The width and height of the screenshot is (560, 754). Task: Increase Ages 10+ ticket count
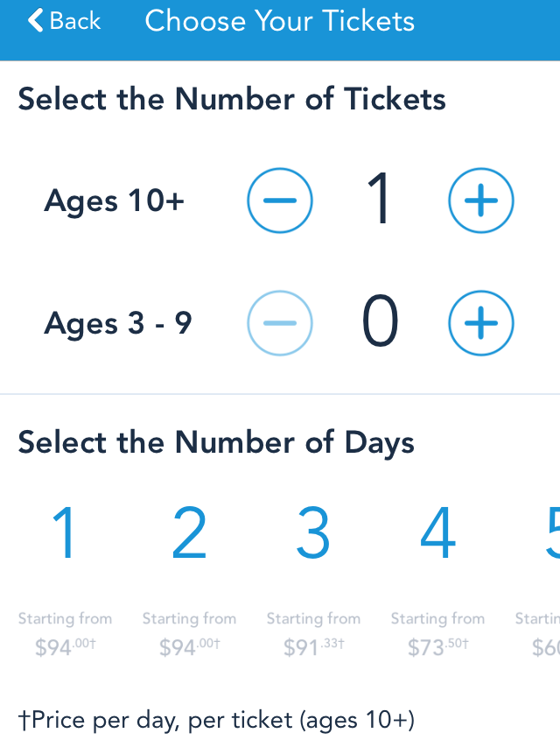(x=480, y=201)
